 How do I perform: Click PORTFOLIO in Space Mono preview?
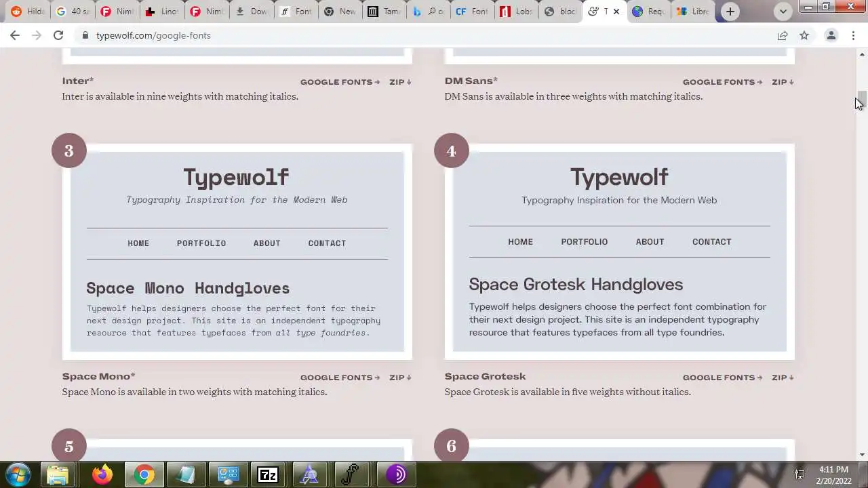tap(201, 243)
